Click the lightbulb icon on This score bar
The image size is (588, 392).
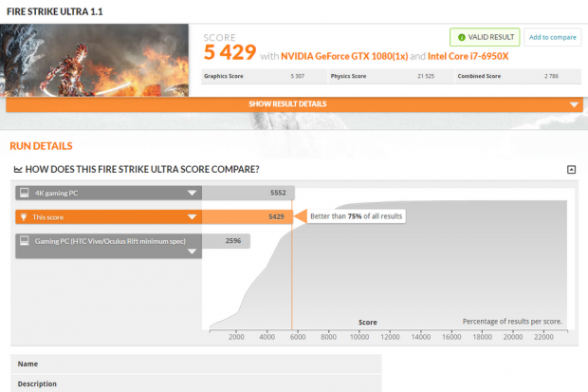[25, 216]
